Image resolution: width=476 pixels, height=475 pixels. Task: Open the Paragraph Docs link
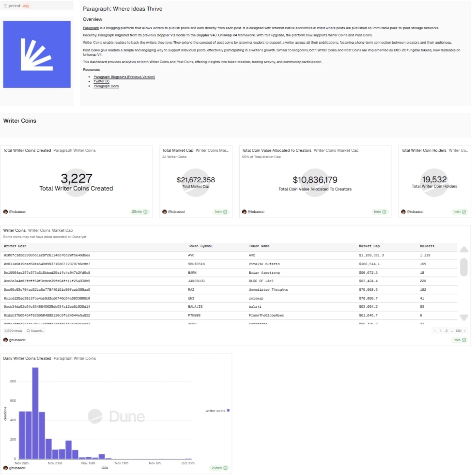pyautogui.click(x=106, y=86)
